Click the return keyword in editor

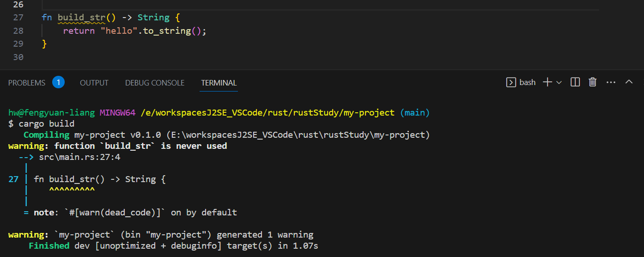(x=79, y=31)
